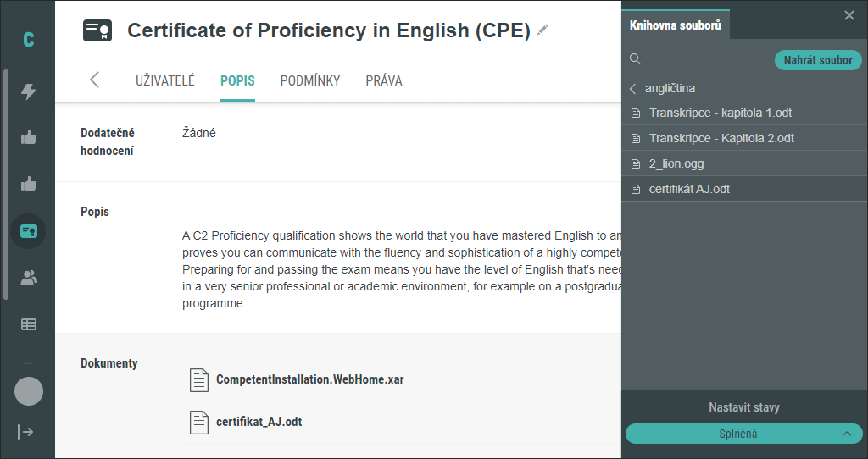Expand the Splněná status dropdown
The width and height of the screenshot is (868, 459).
[744, 434]
